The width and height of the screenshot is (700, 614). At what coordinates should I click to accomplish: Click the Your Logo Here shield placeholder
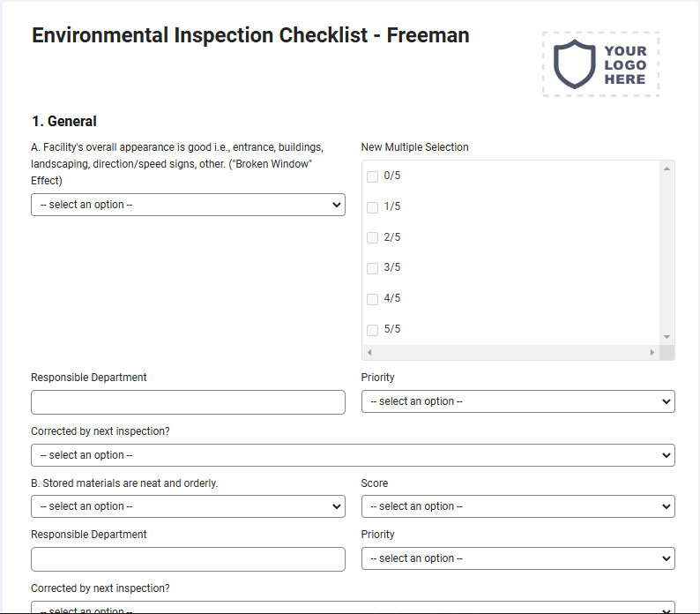[600, 64]
